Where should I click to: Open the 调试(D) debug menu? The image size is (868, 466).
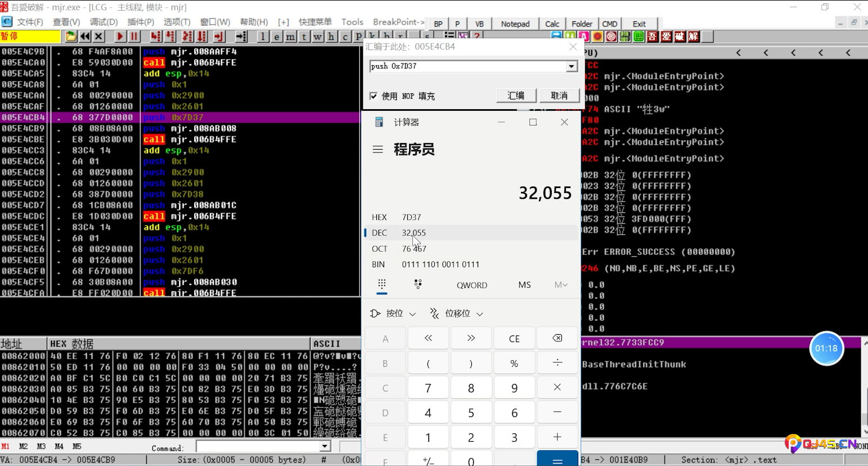[104, 22]
